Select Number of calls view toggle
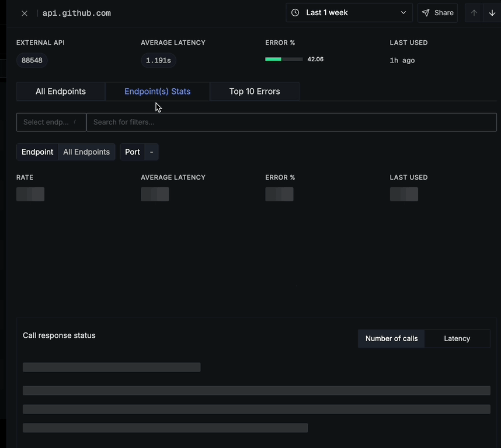The width and height of the screenshot is (501, 448). (391, 338)
